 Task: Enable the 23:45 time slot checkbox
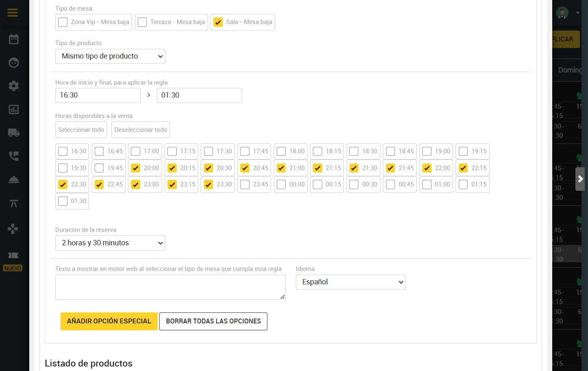[x=245, y=184]
